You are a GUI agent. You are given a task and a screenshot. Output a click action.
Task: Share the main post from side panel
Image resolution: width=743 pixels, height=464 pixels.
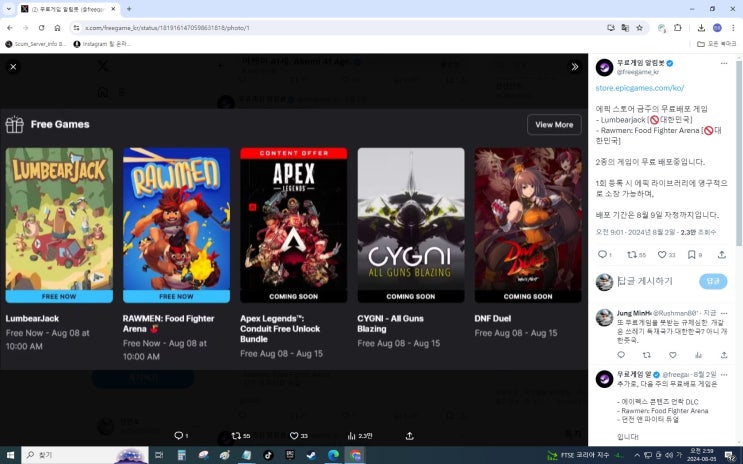(x=722, y=255)
